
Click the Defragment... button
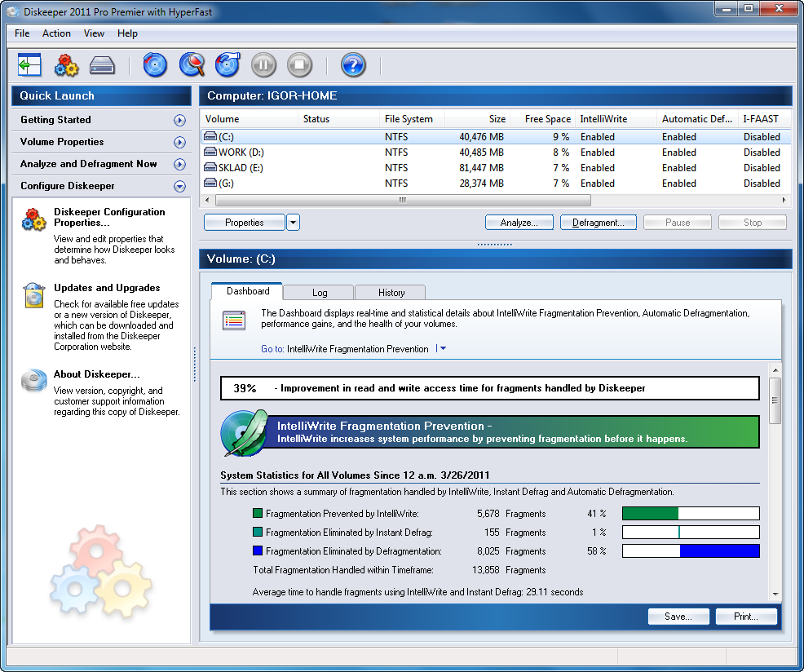pyautogui.click(x=598, y=223)
